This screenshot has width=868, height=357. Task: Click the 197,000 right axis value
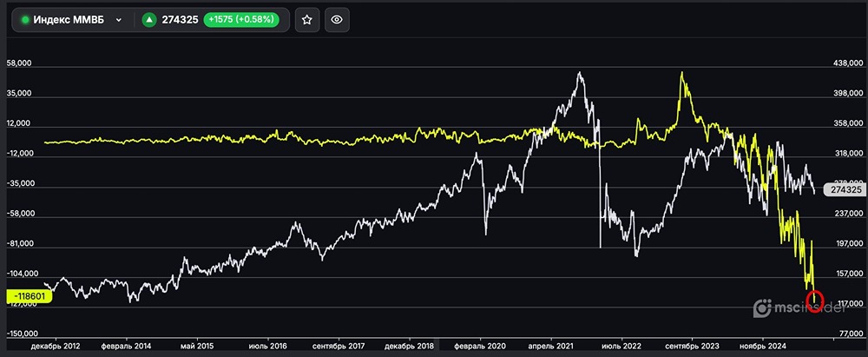tap(848, 244)
